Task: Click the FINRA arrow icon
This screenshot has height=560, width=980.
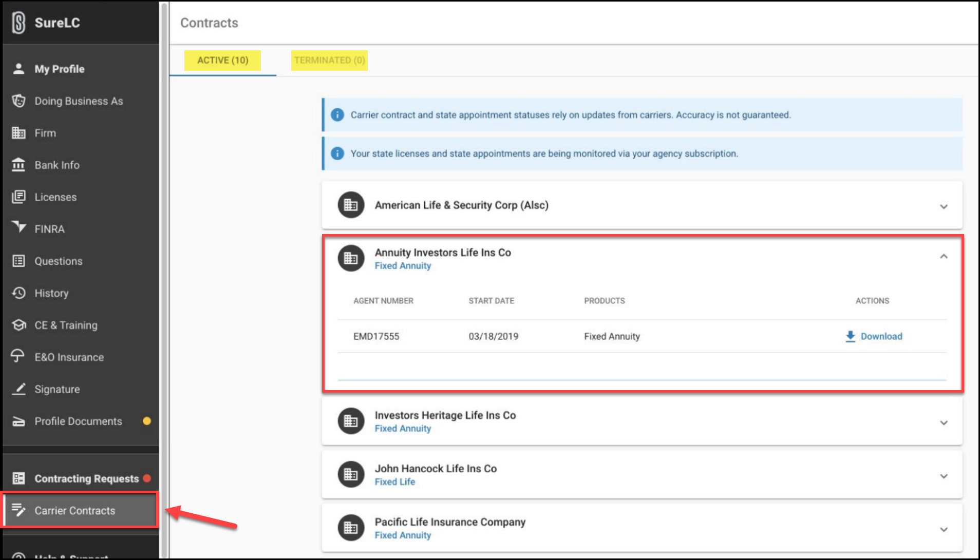Action: click(18, 227)
